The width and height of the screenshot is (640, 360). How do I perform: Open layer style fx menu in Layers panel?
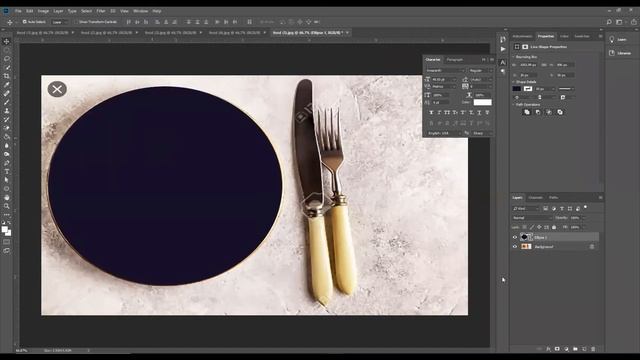(x=548, y=349)
